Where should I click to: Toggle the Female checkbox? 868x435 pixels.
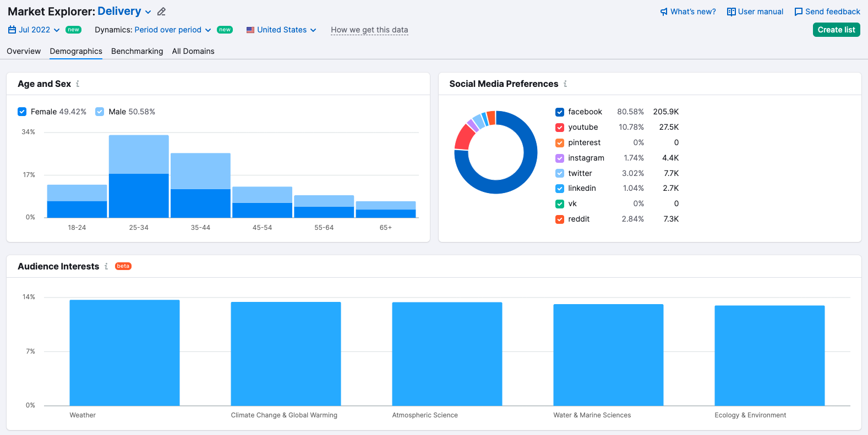pyautogui.click(x=22, y=112)
